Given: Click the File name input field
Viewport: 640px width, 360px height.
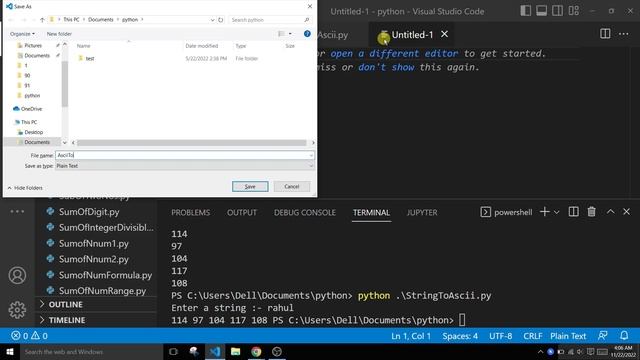Looking at the screenshot, I should [x=184, y=155].
